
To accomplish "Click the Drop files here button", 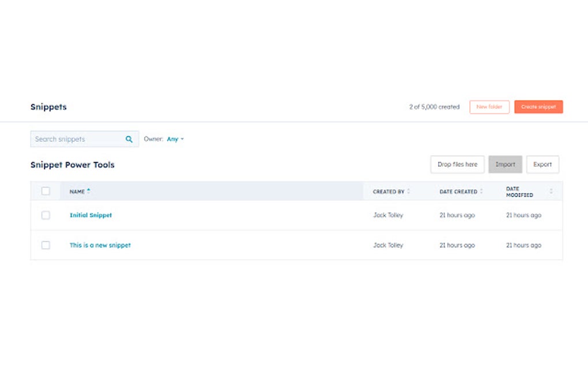I will coord(457,164).
